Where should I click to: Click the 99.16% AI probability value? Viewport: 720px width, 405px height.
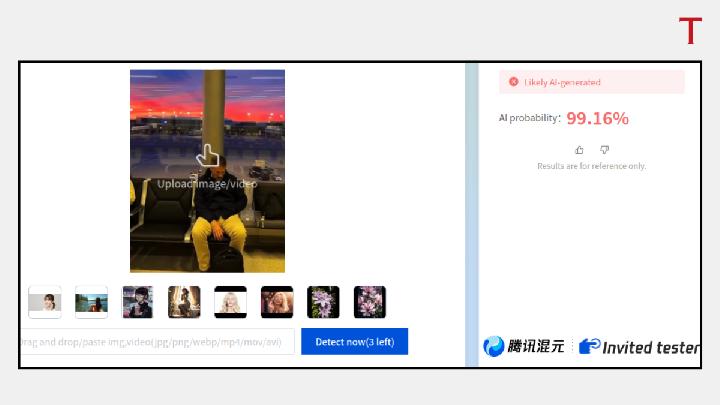pos(597,118)
